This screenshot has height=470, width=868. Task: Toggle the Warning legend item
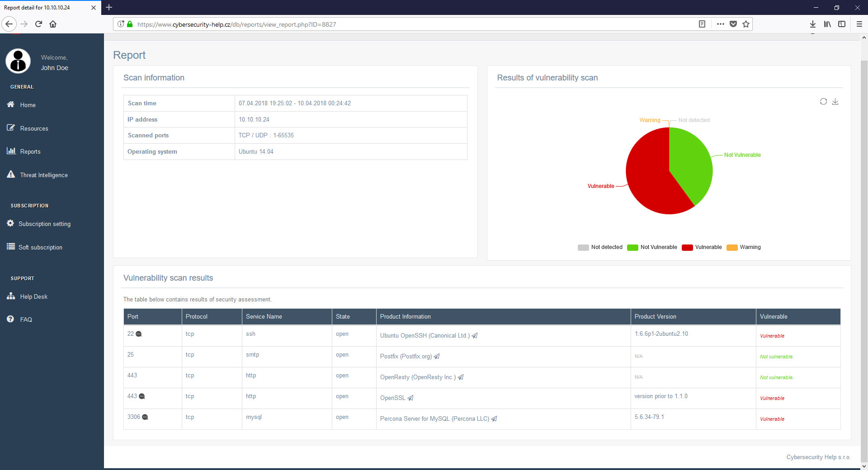pos(733,247)
